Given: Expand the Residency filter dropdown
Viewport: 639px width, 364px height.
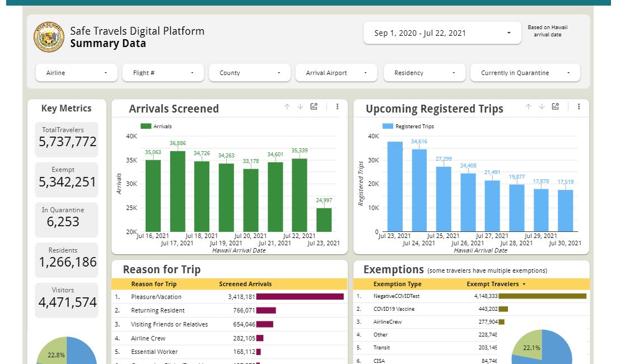Looking at the screenshot, I should 425,73.
